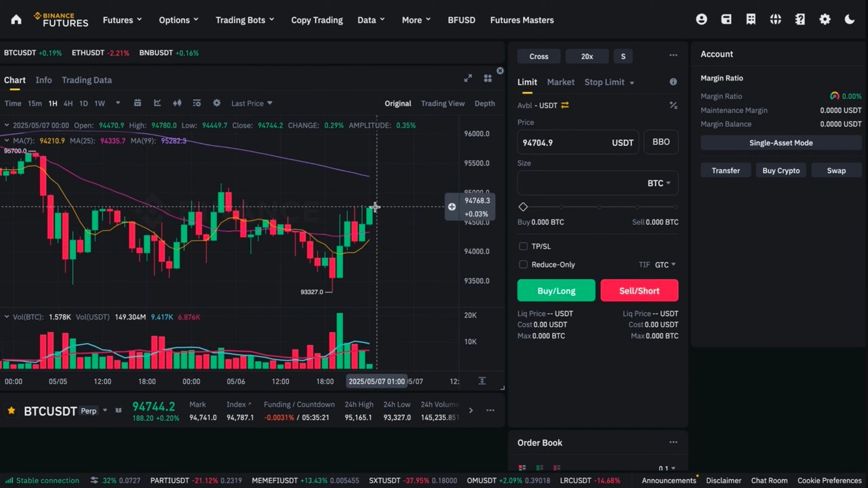Open More menu dropdown
This screenshot has height=488, width=868.
(416, 20)
